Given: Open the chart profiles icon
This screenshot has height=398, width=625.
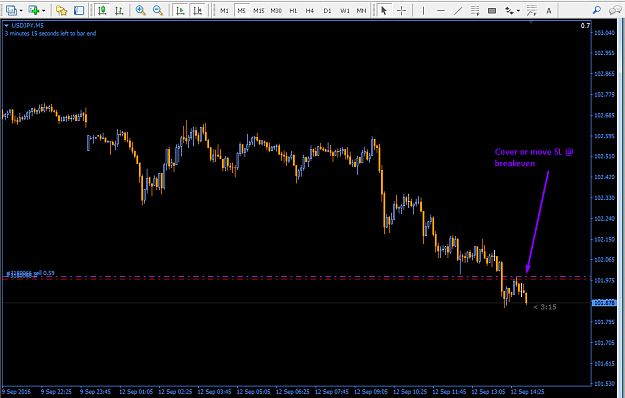Looking at the screenshot, I should click(x=12, y=10).
